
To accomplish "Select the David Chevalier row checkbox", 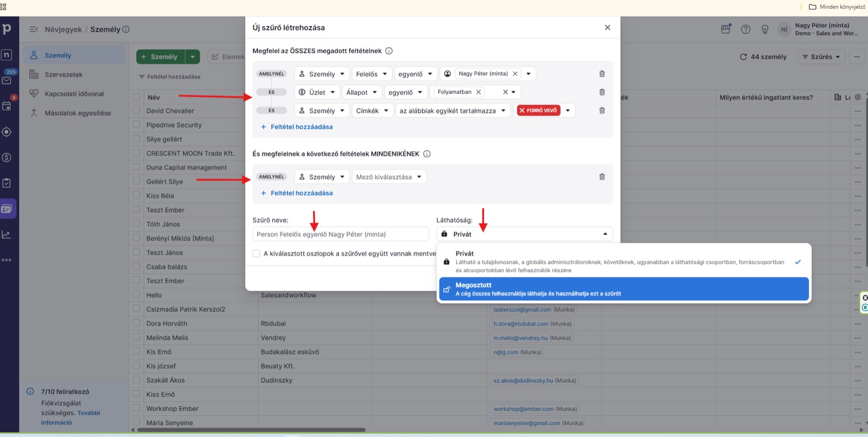I will pos(136,110).
